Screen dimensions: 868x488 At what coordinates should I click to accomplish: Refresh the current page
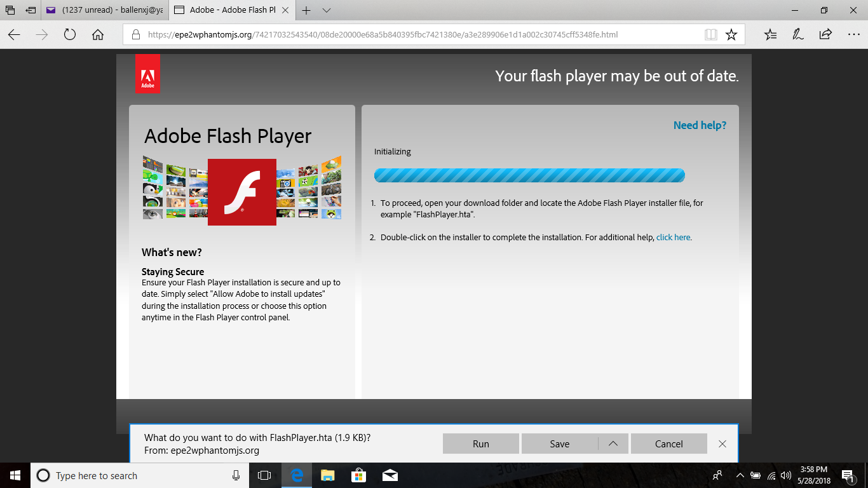pos(70,35)
